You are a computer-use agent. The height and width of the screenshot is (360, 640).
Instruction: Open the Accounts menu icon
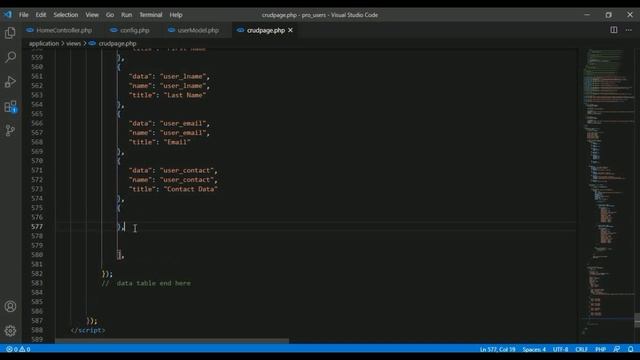coord(10,306)
